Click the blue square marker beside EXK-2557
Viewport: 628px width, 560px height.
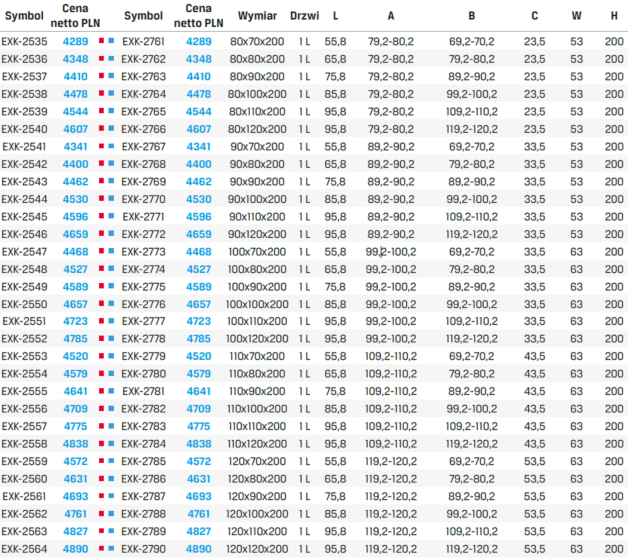111,426
